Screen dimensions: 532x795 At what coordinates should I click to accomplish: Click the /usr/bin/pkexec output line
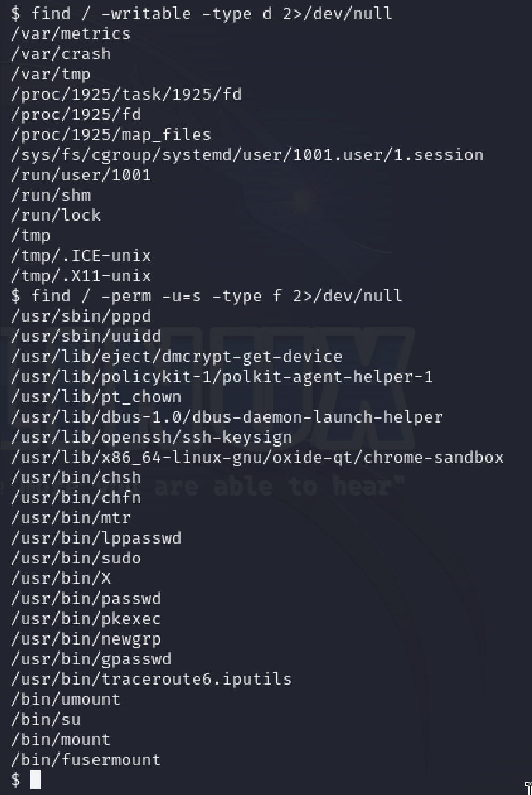[x=86, y=619]
